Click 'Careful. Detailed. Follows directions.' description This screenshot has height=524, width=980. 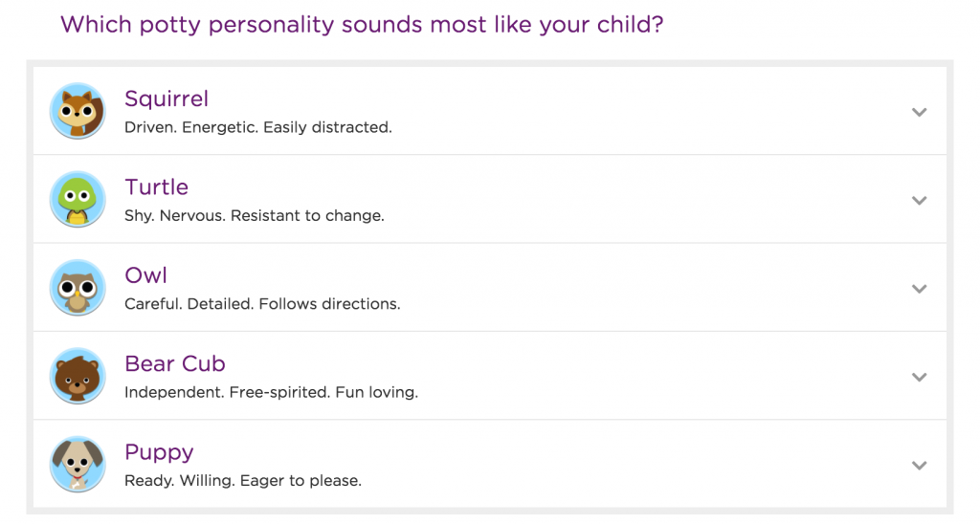pyautogui.click(x=262, y=304)
